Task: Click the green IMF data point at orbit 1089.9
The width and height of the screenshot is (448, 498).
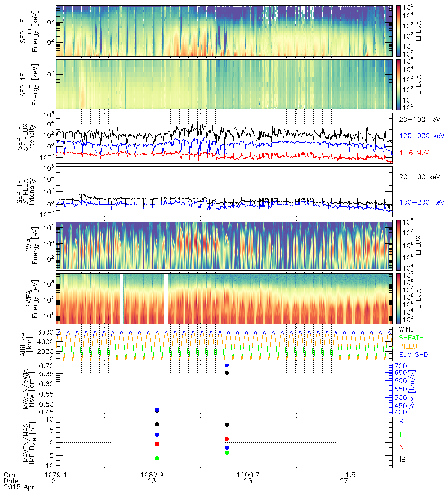Action: point(157,458)
